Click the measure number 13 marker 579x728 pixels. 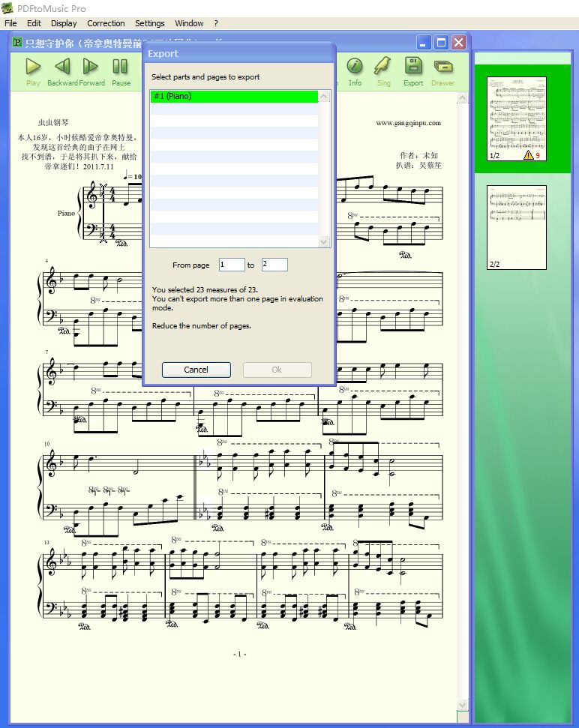(46, 542)
